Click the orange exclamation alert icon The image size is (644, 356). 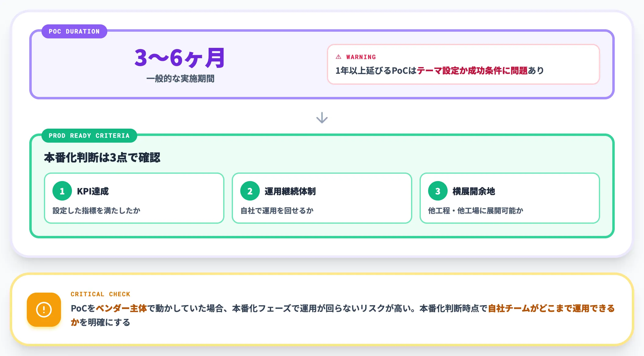[44, 310]
